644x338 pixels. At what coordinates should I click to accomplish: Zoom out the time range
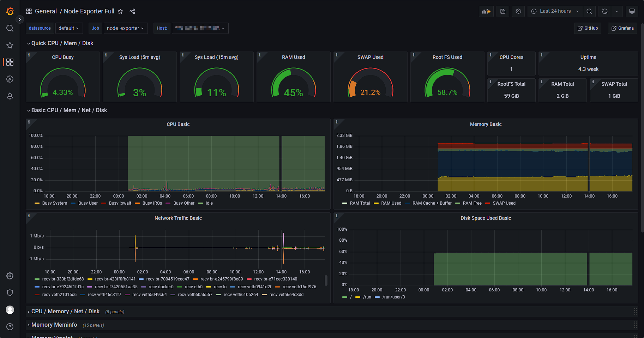(x=589, y=11)
